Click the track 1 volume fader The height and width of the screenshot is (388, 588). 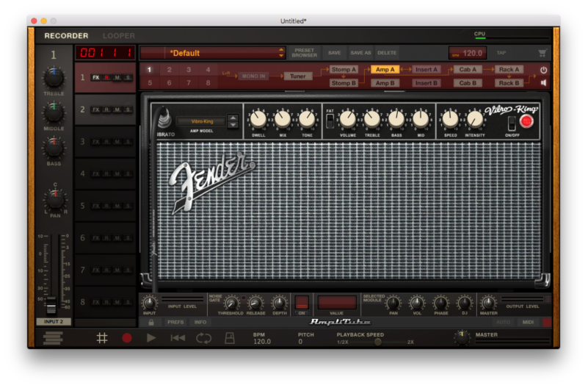[51, 305]
